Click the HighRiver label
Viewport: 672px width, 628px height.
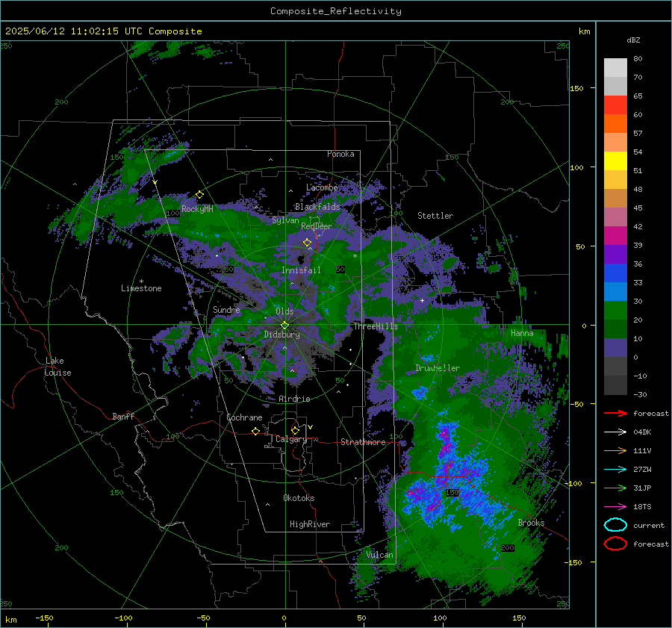[x=310, y=524]
